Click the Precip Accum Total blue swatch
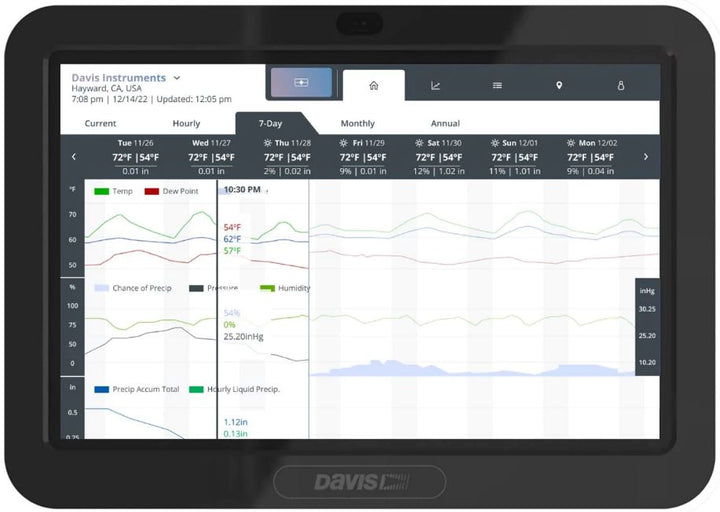This screenshot has width=720, height=512. [x=101, y=389]
